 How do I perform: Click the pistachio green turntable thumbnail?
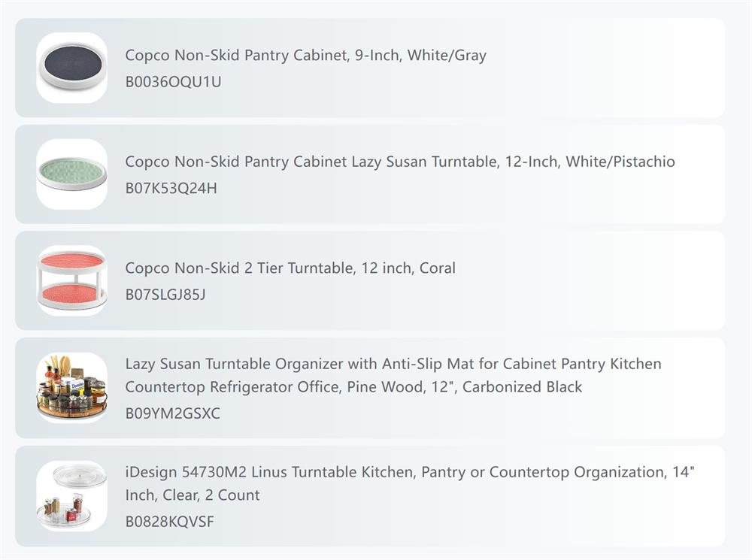[x=72, y=174]
